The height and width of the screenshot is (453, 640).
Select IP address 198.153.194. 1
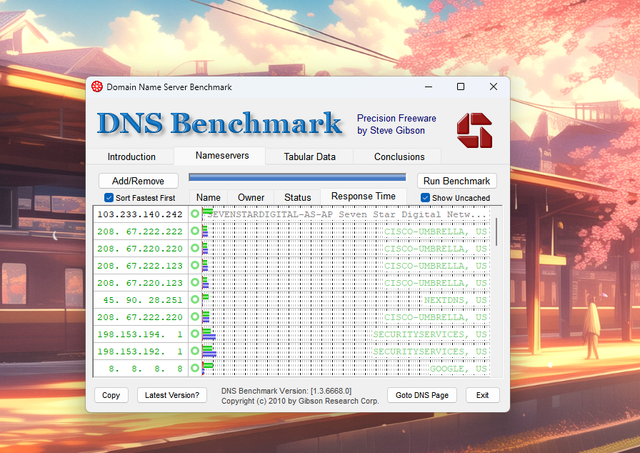tap(140, 334)
